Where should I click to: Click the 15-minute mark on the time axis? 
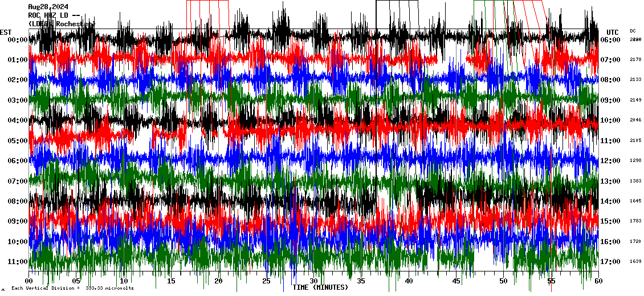click(172, 281)
